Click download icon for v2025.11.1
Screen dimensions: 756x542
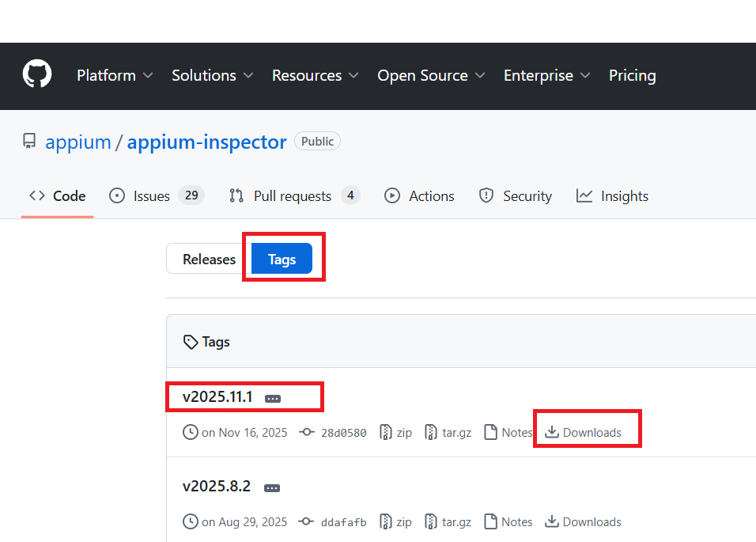pos(551,432)
